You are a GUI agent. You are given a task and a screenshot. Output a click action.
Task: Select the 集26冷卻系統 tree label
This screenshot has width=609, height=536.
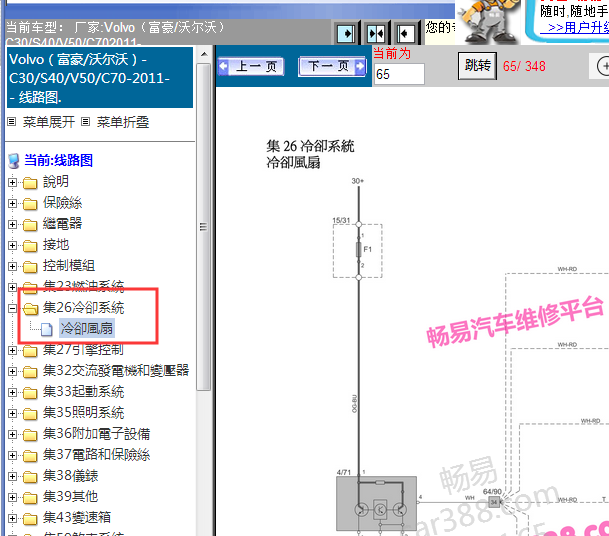point(84,308)
